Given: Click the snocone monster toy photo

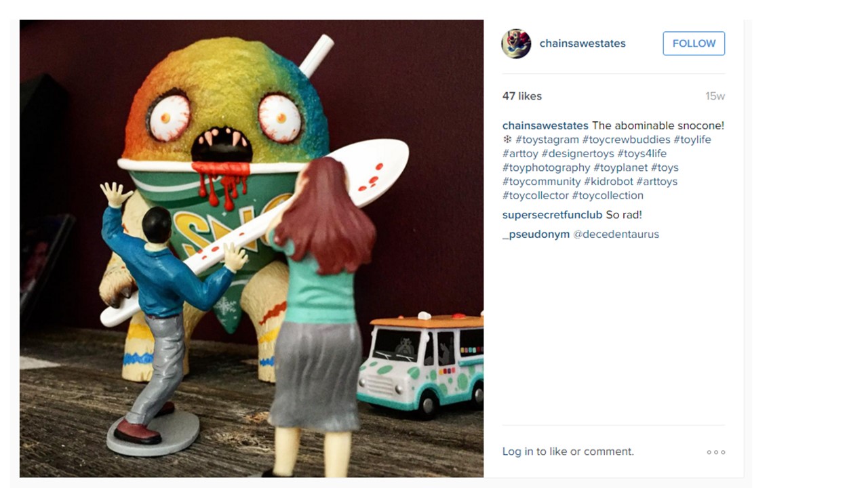Looking at the screenshot, I should 252,248.
